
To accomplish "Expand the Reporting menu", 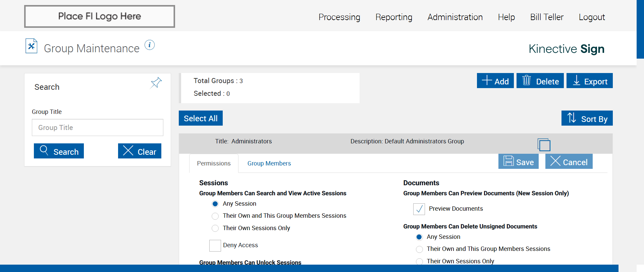I will [x=394, y=17].
